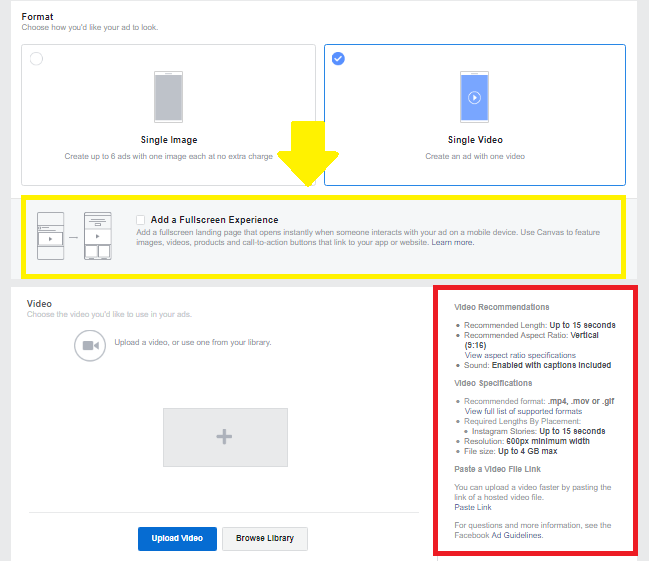Image resolution: width=649 pixels, height=561 pixels.
Task: Click the Fullscreen Experience canvas layout illustration
Action: tap(75, 236)
